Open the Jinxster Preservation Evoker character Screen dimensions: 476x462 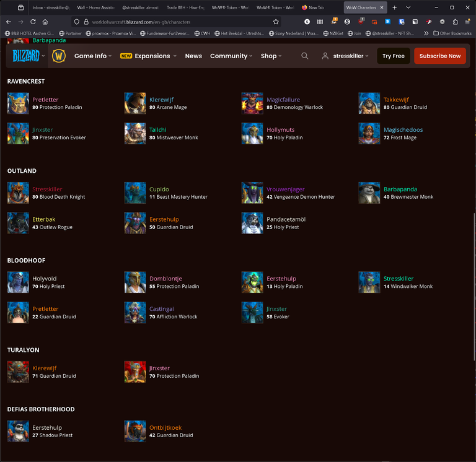tap(46, 134)
